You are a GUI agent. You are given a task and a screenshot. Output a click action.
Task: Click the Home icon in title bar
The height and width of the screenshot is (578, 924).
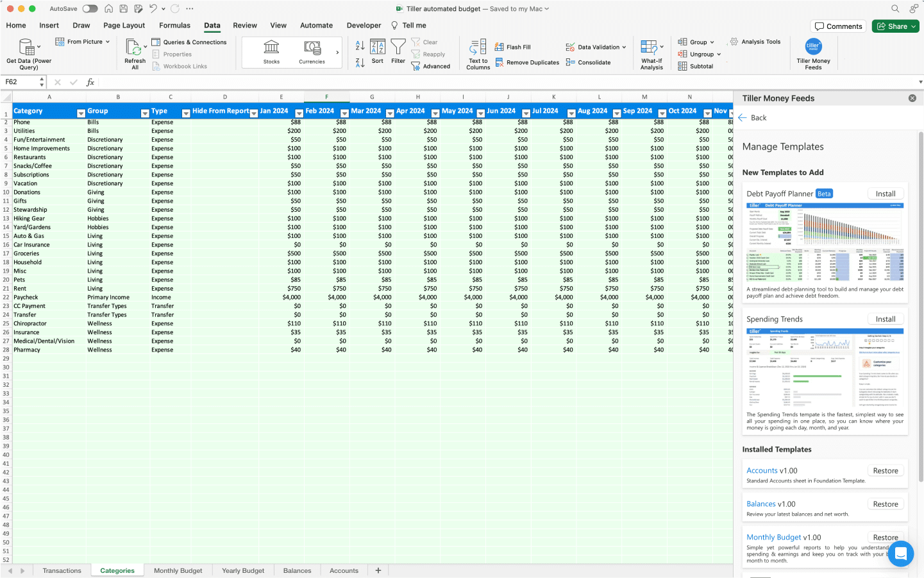(x=109, y=9)
